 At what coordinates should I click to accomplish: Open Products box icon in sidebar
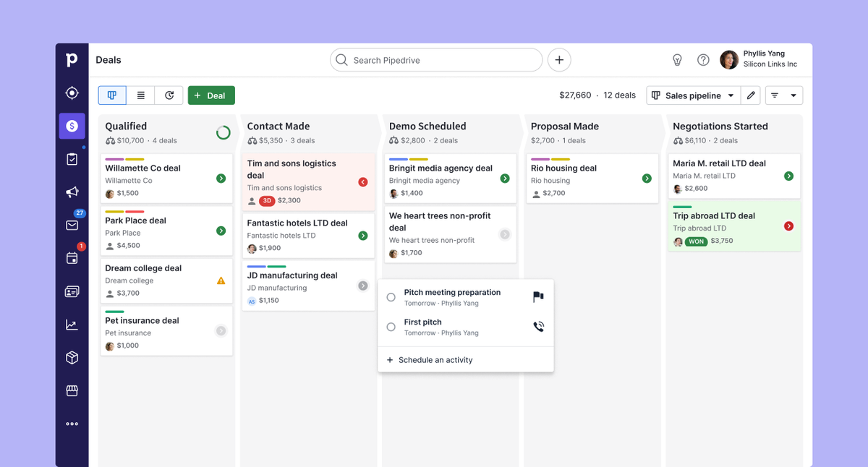pos(72,358)
